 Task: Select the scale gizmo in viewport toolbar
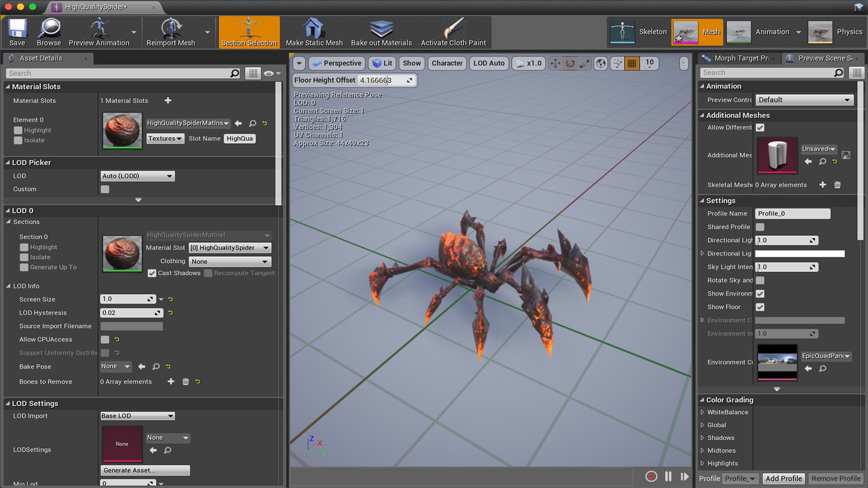[x=584, y=63]
